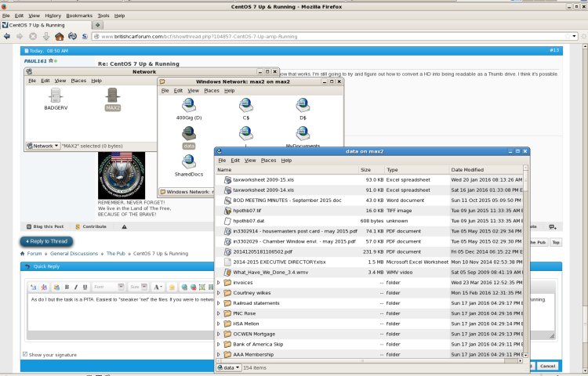Click the user avatar eagle image
This screenshot has width=588, height=376.
[121, 175]
